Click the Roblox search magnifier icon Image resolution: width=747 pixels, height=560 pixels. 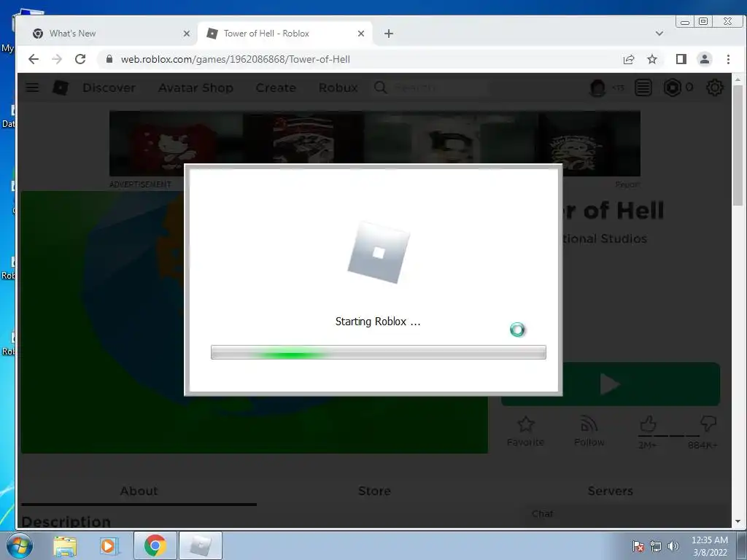coord(380,87)
